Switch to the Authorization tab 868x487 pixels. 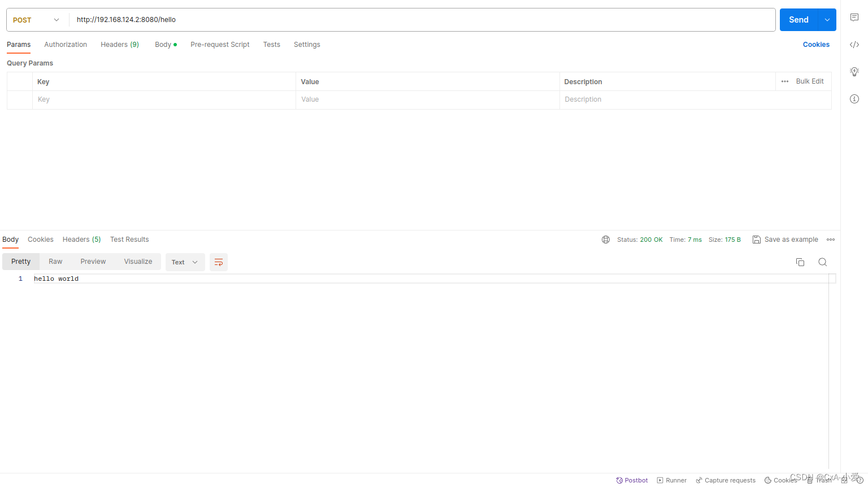click(x=66, y=45)
